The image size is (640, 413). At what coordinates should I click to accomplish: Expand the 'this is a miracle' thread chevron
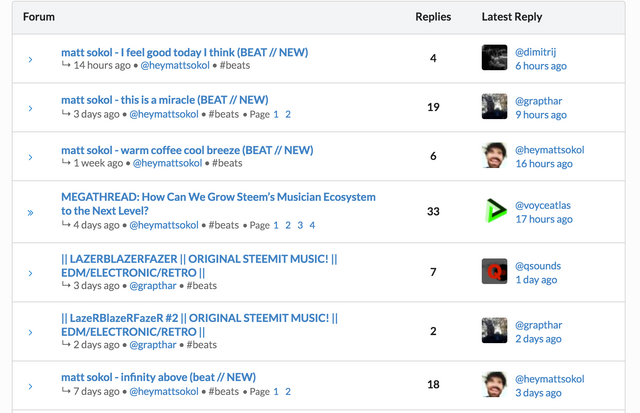[x=30, y=108]
